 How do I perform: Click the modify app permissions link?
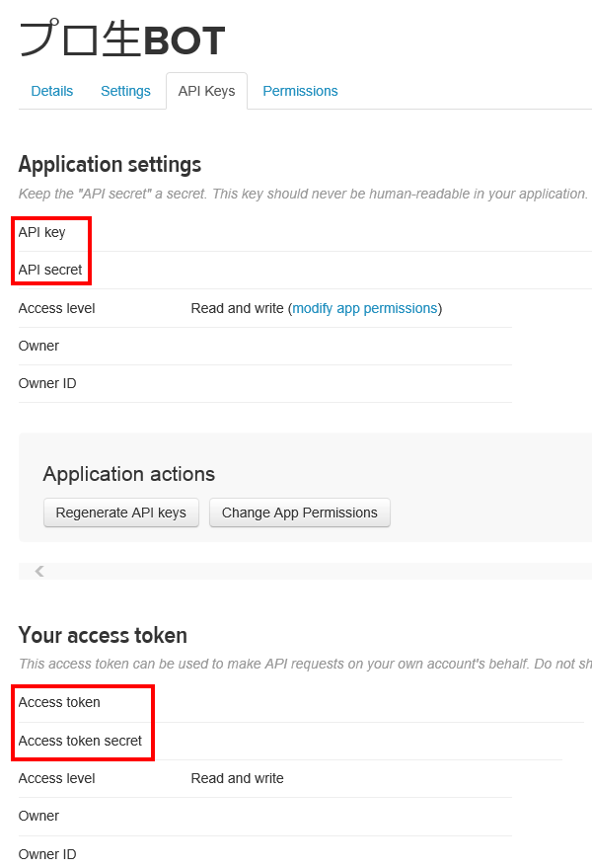[x=364, y=308]
